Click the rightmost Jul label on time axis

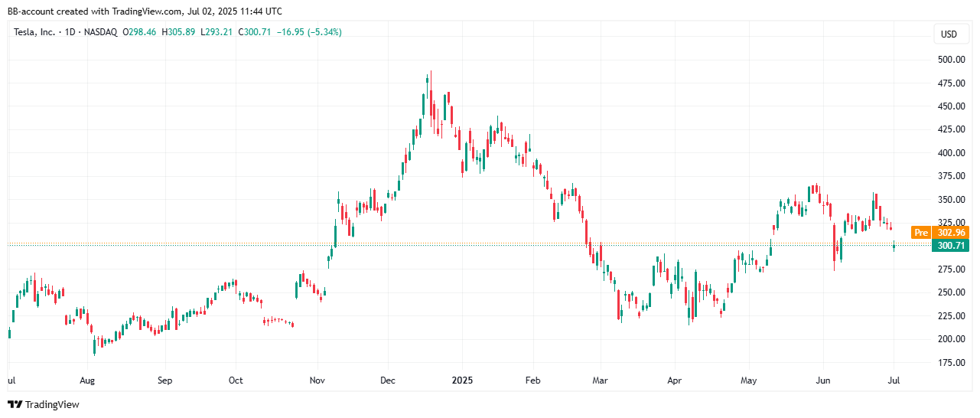coord(895,380)
